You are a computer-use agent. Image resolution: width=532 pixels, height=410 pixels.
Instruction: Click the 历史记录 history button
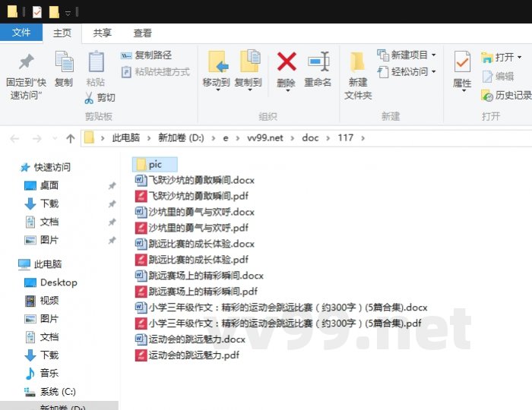tap(506, 96)
